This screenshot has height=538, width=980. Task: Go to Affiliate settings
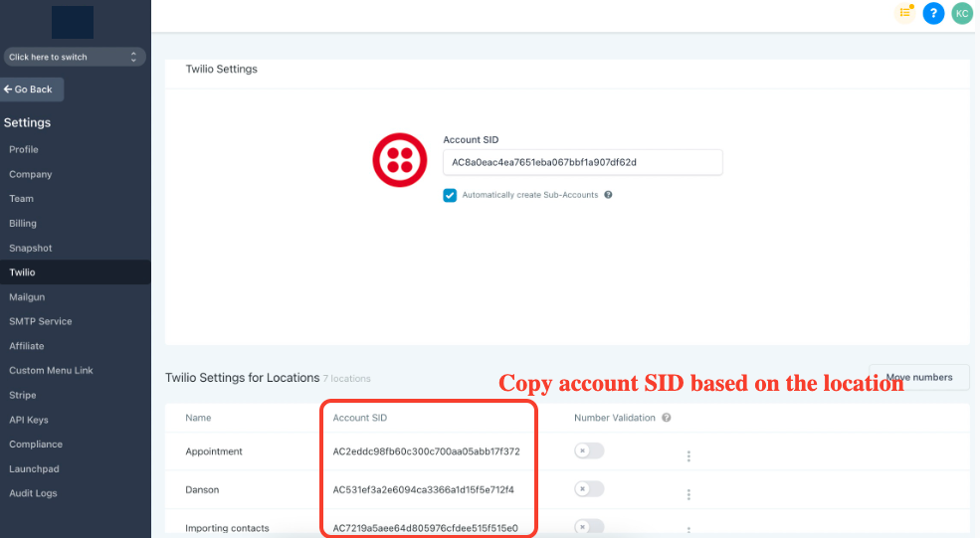pos(26,346)
